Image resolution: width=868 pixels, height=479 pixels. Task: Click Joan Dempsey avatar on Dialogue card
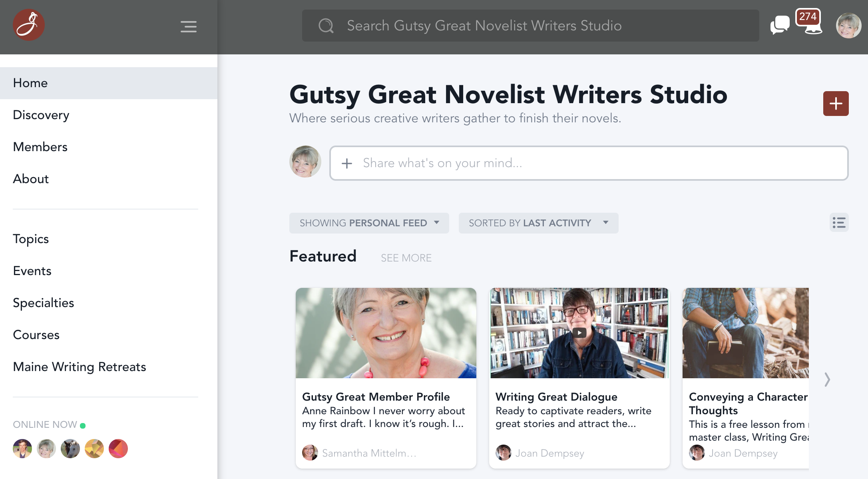pos(503,453)
